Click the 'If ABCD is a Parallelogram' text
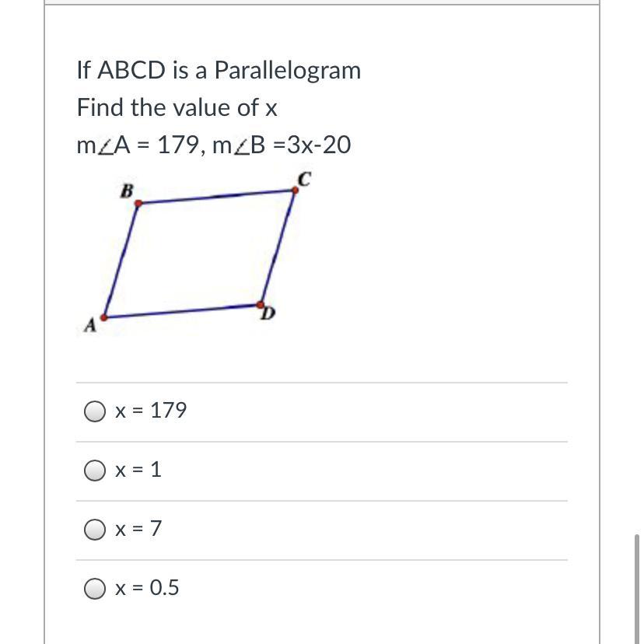 pyautogui.click(x=219, y=70)
